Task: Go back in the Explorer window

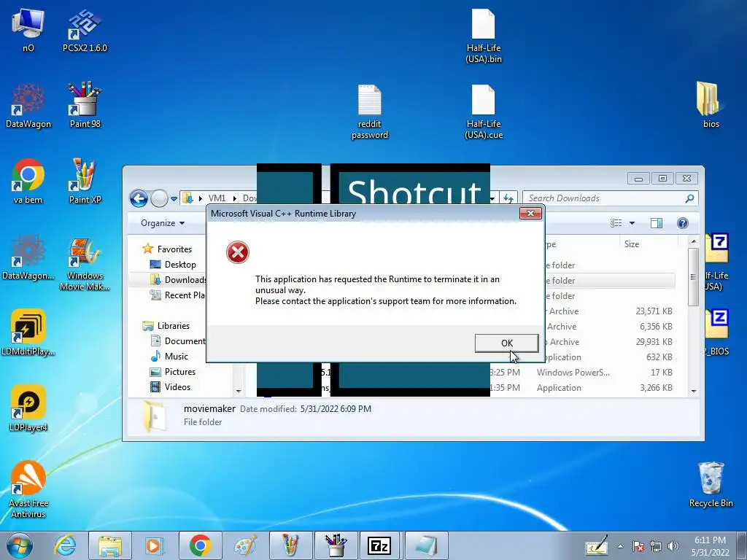Action: 139,198
